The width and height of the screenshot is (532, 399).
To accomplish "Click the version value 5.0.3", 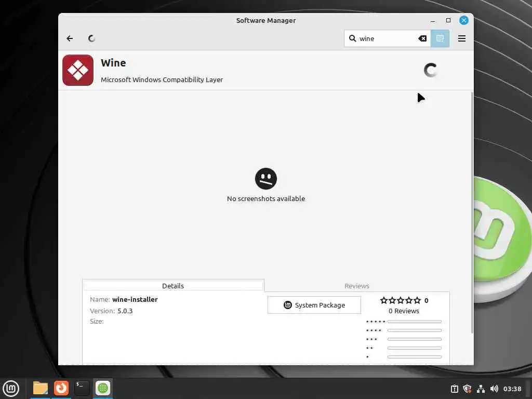I will 125,311.
